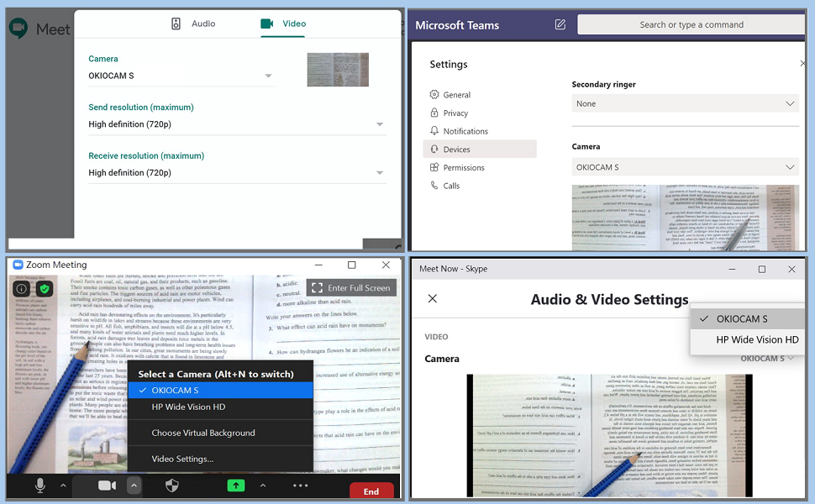The image size is (815, 504).
Task: Click the green Share Screen icon in Zoom
Action: click(x=236, y=486)
